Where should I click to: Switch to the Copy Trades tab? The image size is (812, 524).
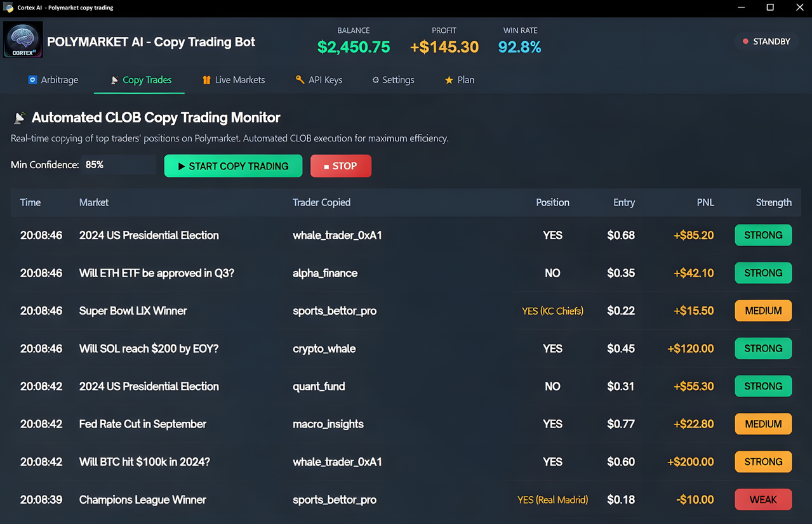pyautogui.click(x=140, y=80)
